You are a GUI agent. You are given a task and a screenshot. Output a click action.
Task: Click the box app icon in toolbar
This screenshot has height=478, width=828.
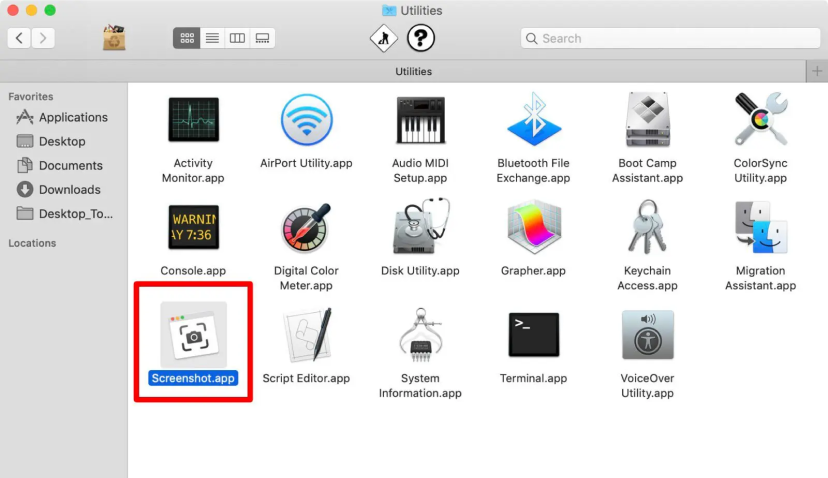[114, 38]
